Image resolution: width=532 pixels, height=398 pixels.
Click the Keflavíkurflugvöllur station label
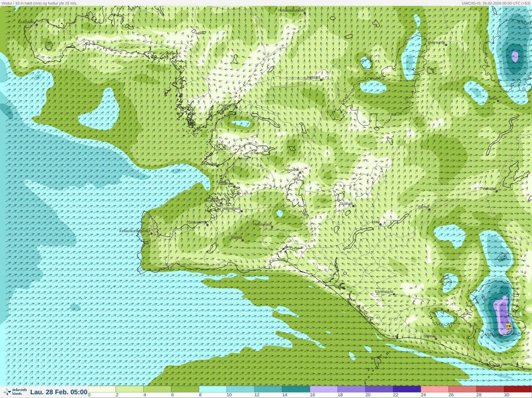click(135, 231)
